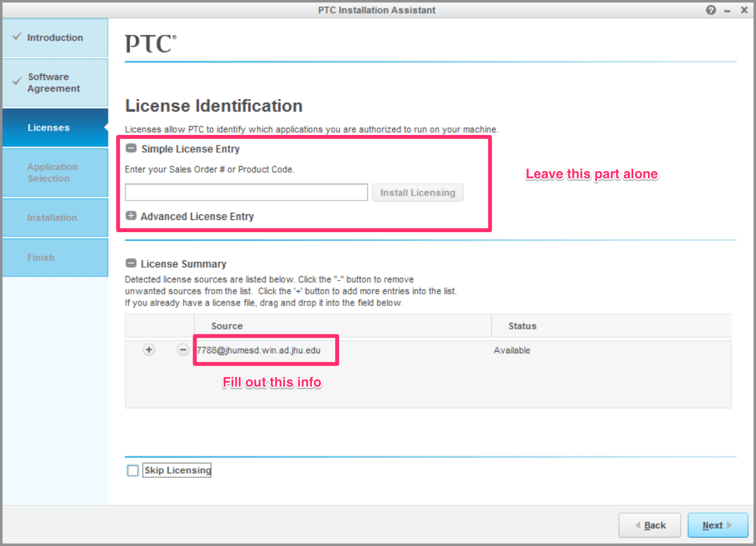This screenshot has height=546, width=756.
Task: Click the Back button
Action: (649, 525)
